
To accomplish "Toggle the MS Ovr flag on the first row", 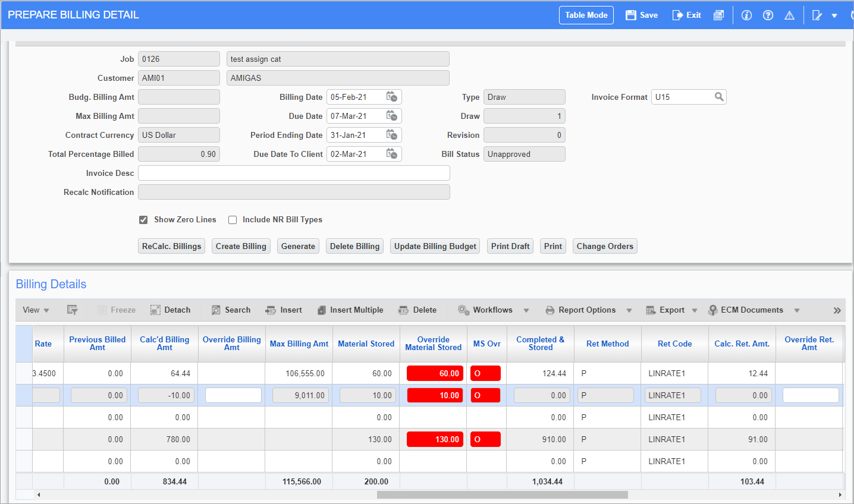I will click(485, 373).
